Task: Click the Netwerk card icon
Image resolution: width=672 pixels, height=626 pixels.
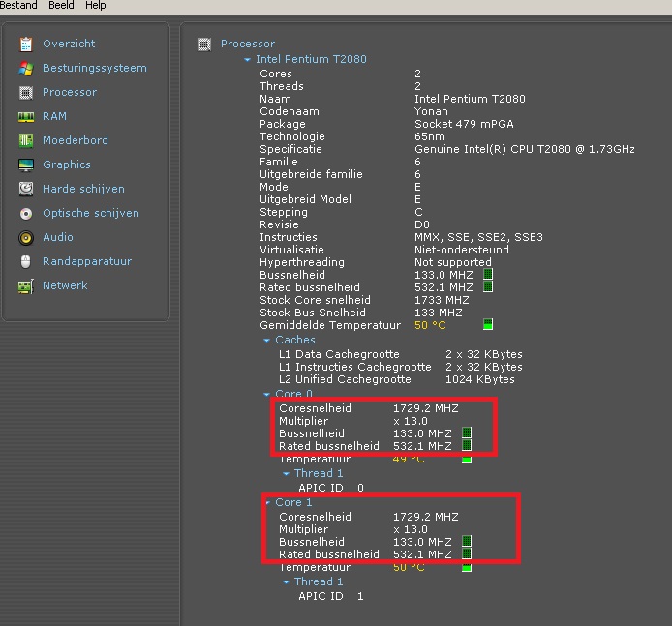Action: 26,286
